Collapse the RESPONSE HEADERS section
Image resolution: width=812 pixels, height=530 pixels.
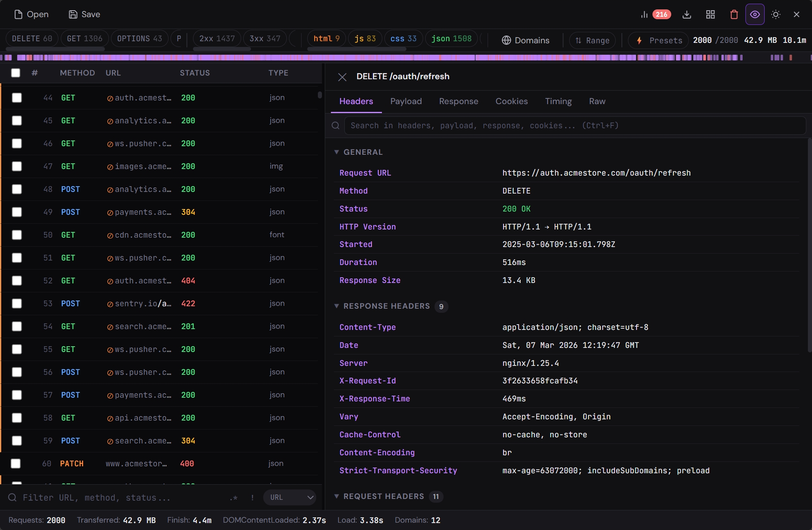337,306
